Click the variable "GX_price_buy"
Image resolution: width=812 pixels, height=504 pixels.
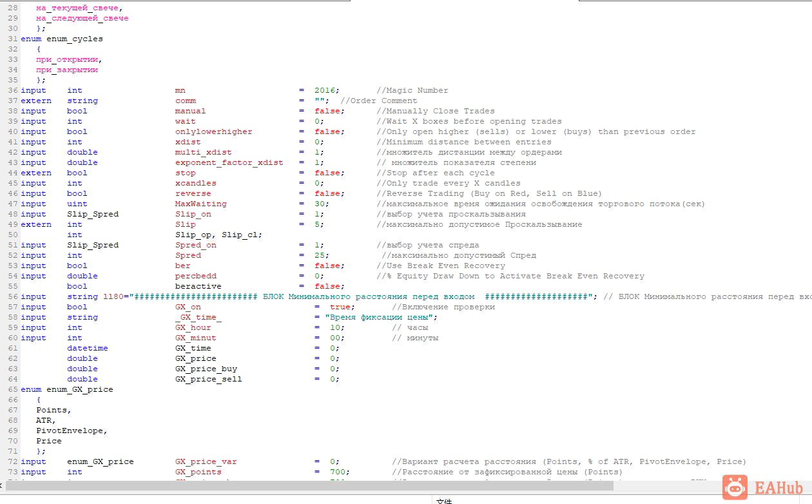click(206, 369)
